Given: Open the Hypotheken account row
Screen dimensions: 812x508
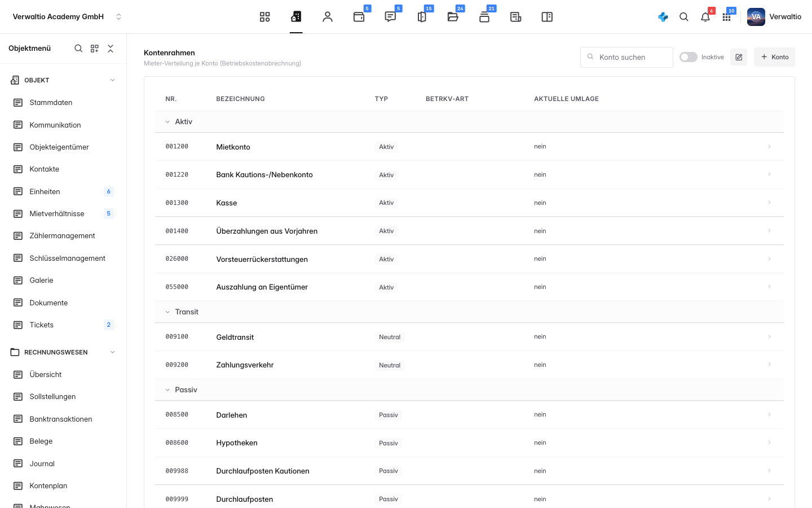Looking at the screenshot, I should click(469, 443).
